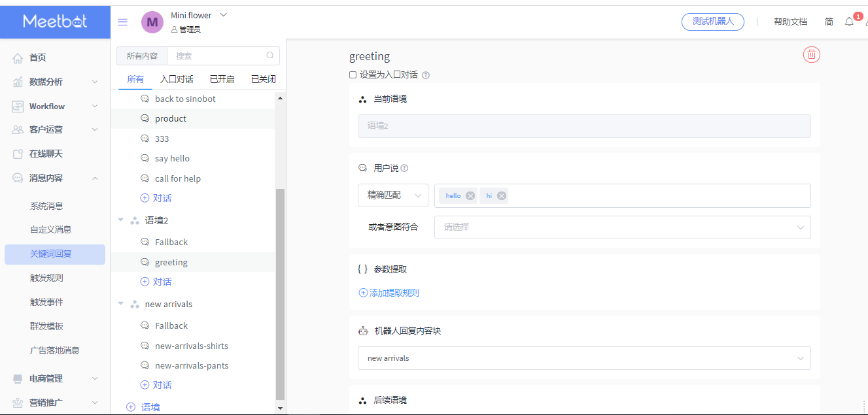Viewport: 868px width, 415px height.
Task: Expand the Mini flower account chevron
Action: click(x=223, y=14)
